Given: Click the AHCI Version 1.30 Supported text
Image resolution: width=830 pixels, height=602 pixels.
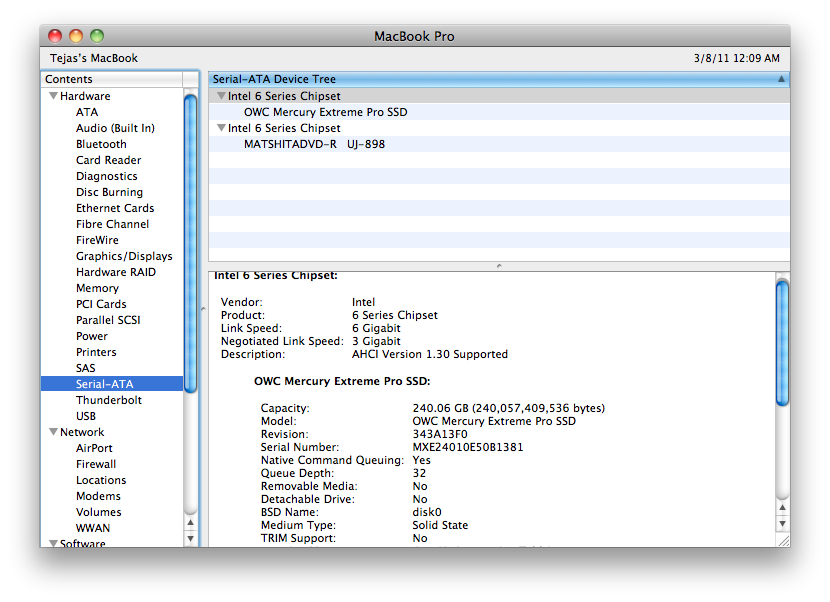Looking at the screenshot, I should [x=430, y=354].
